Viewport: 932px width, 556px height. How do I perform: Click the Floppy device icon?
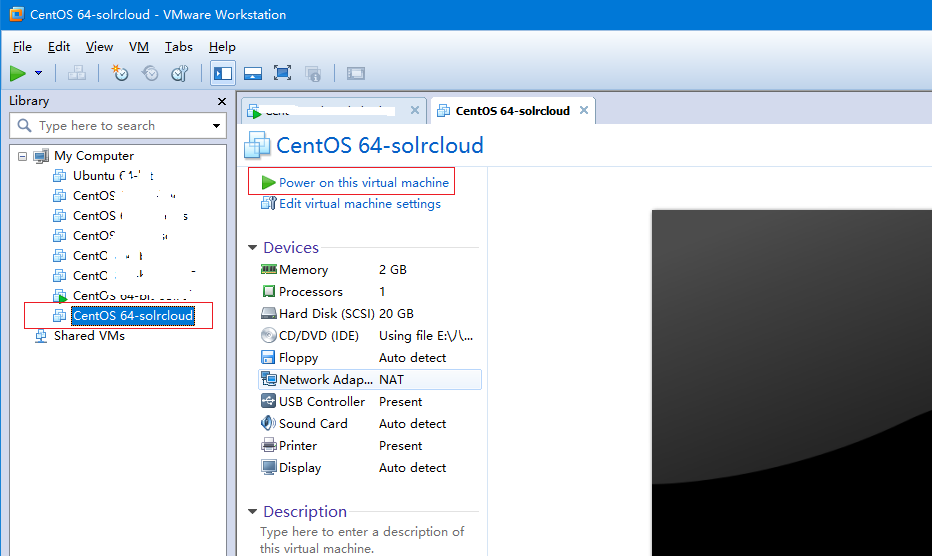point(268,357)
